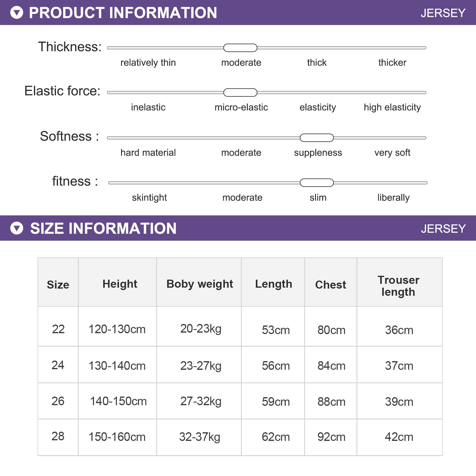
Task: Select the 27-32kg weight cell
Action: pyautogui.click(x=199, y=401)
